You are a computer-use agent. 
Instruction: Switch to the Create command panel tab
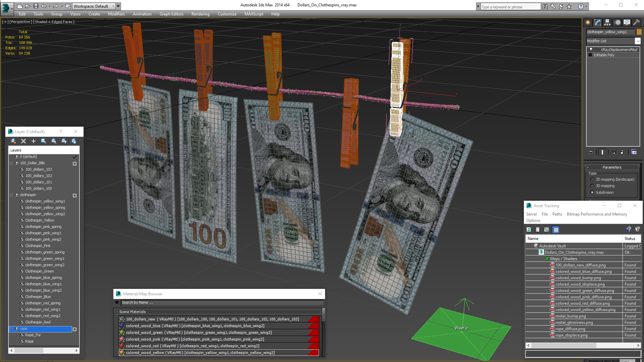588,22
